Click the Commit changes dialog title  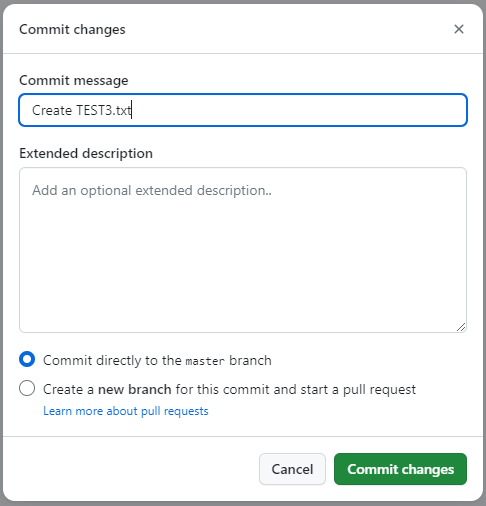point(72,29)
